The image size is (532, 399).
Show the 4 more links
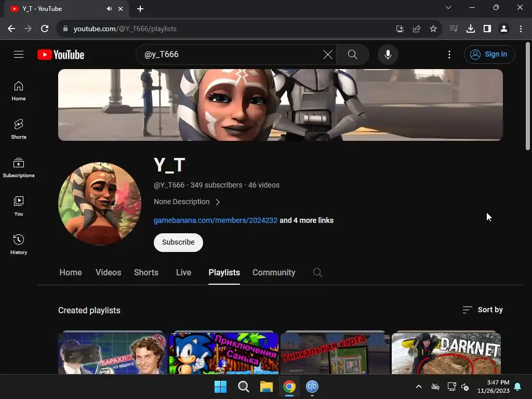pyautogui.click(x=307, y=220)
